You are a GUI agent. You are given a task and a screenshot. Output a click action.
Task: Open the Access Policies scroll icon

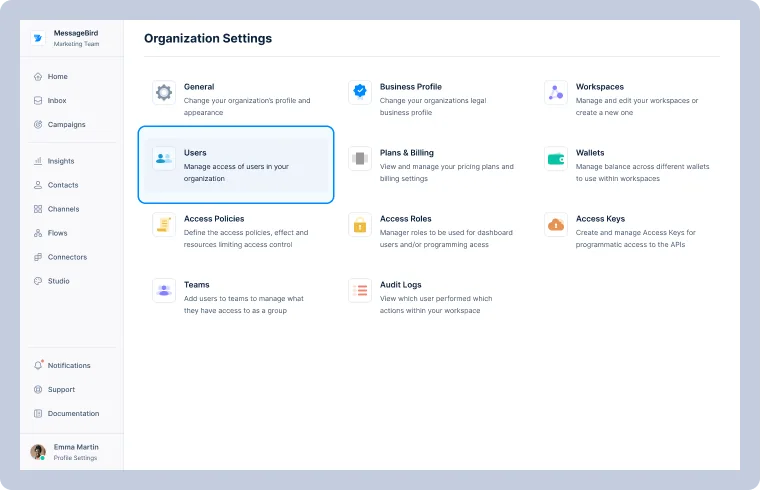tap(164, 224)
